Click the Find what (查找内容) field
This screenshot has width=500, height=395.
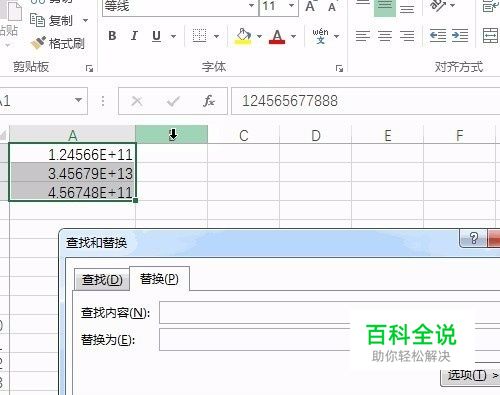coord(330,312)
